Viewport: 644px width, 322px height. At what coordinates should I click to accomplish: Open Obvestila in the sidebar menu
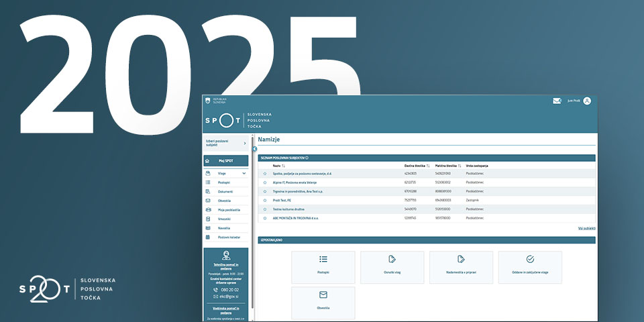(224, 201)
